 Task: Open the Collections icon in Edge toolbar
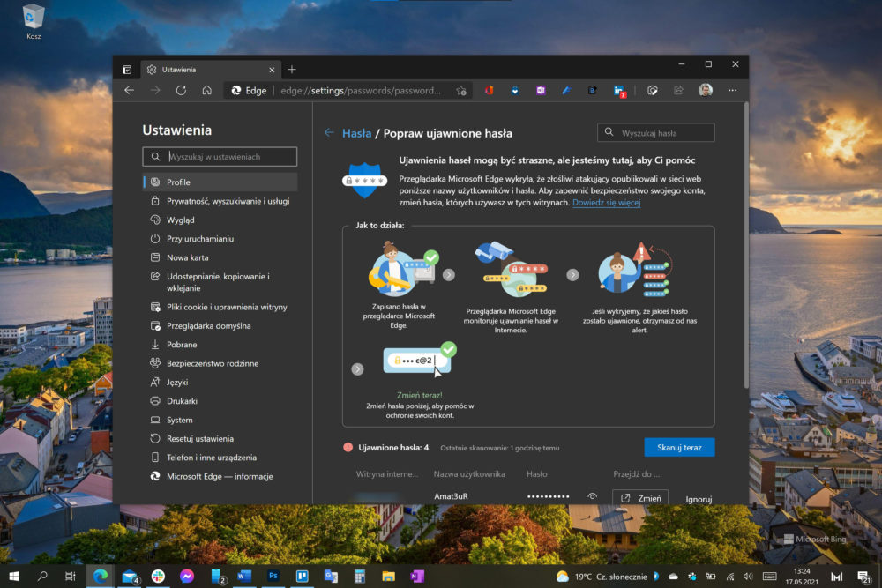tap(653, 90)
